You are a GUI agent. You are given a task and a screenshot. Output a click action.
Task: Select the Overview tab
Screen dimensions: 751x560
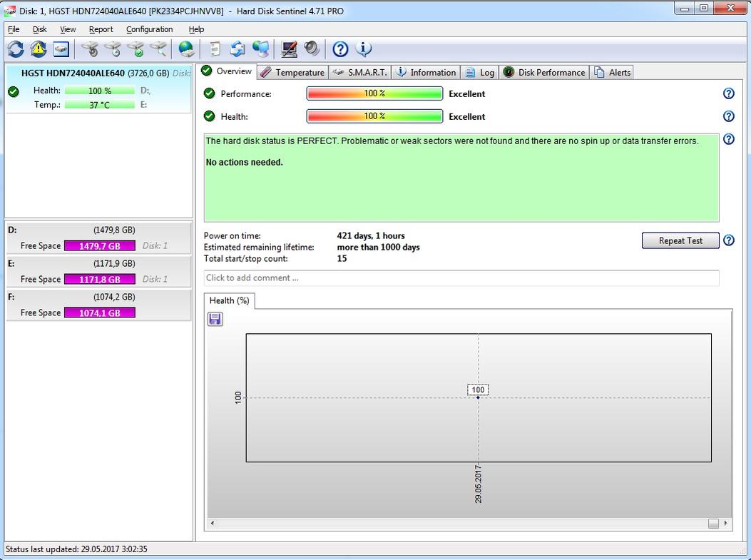pos(227,71)
